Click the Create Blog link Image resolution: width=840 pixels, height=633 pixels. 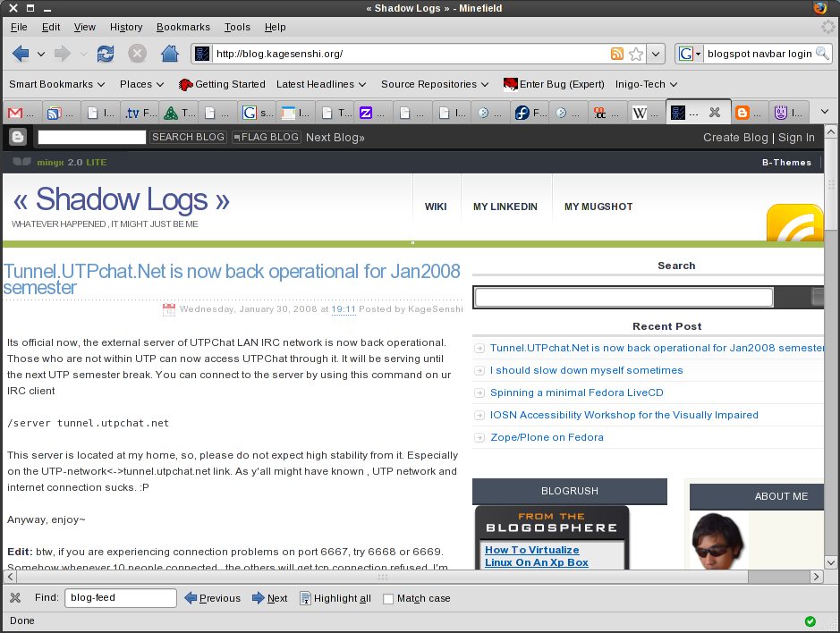click(x=735, y=138)
